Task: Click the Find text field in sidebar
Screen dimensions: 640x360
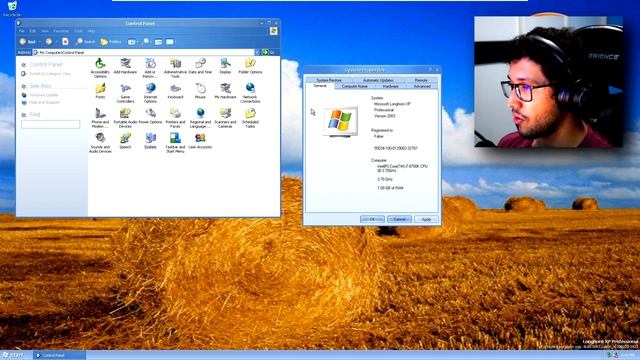Action: pos(51,124)
